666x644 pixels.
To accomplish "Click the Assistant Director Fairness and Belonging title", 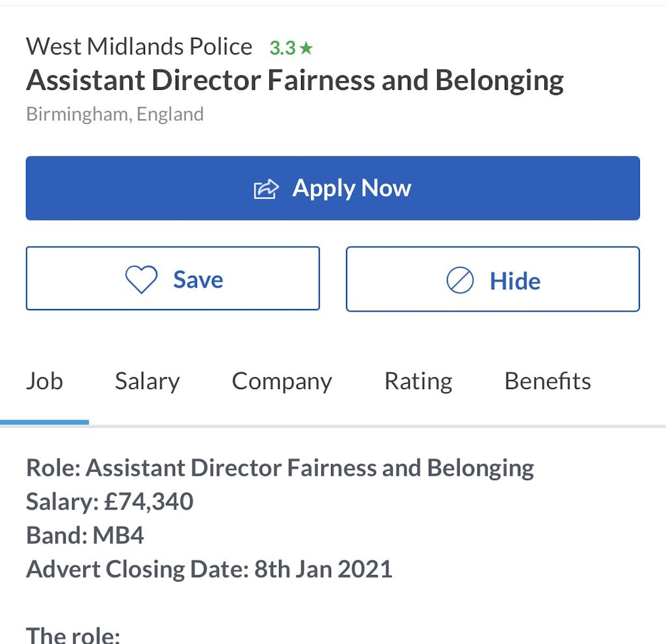I will pos(295,81).
